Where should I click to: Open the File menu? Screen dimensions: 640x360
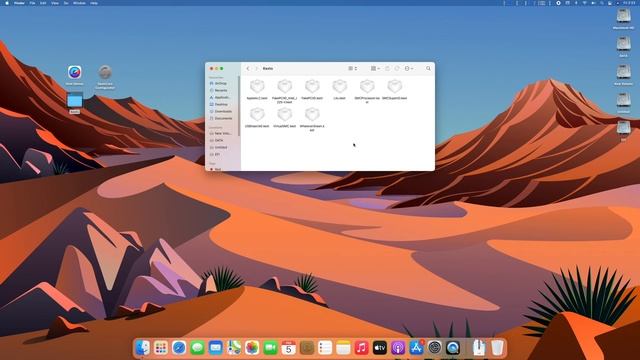coord(32,3)
